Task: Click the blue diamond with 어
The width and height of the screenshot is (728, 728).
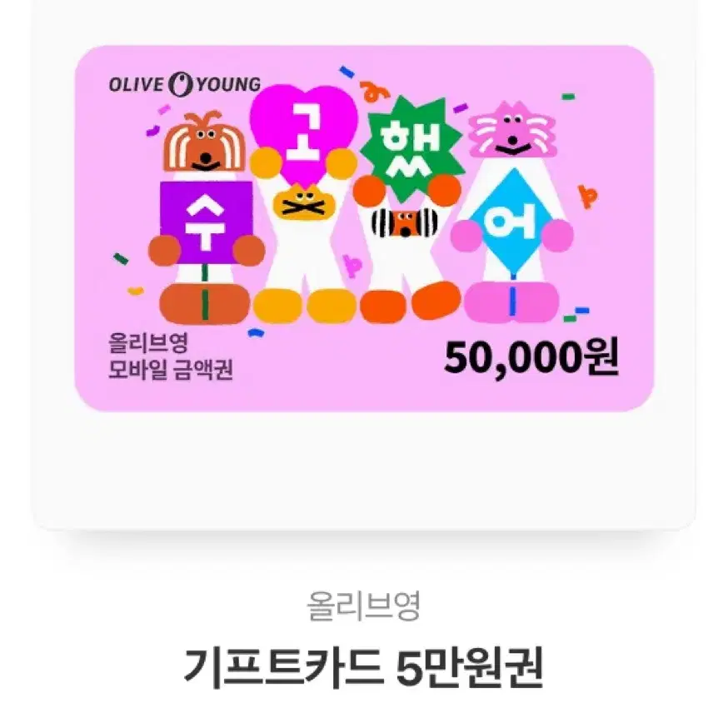Action: [x=512, y=221]
